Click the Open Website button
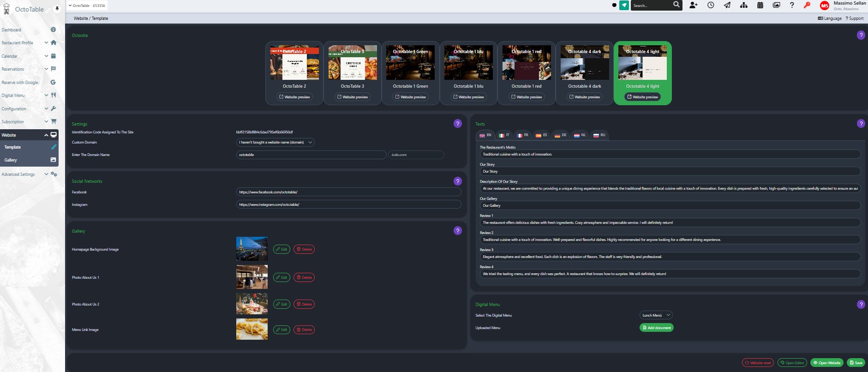This screenshot has height=372, width=868. tap(827, 363)
